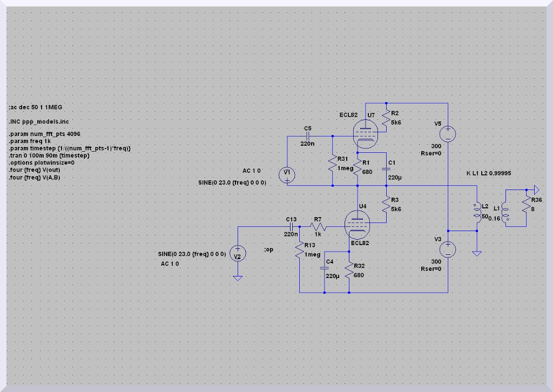Click the ground symbol below V2

[237, 277]
